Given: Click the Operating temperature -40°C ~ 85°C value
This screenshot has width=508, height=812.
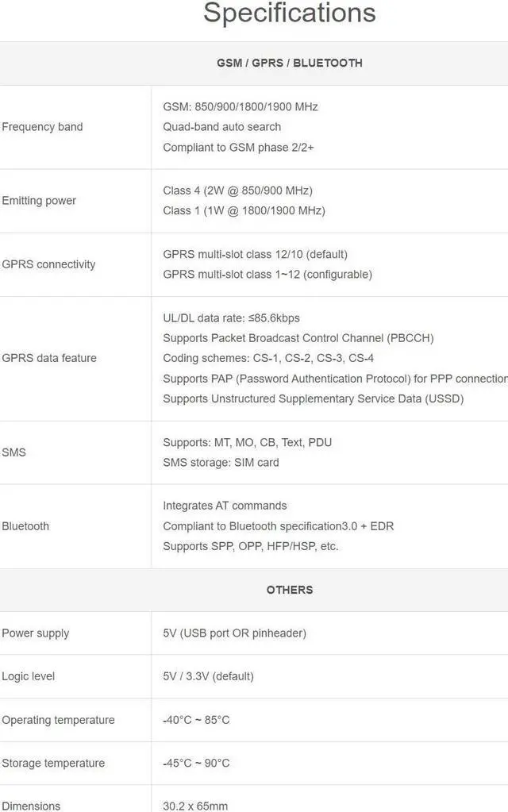Looking at the screenshot, I should (196, 720).
